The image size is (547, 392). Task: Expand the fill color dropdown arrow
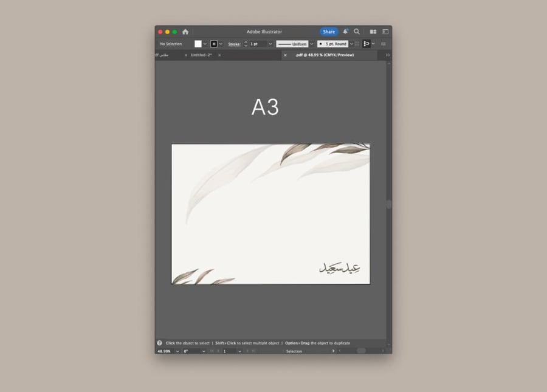[205, 44]
